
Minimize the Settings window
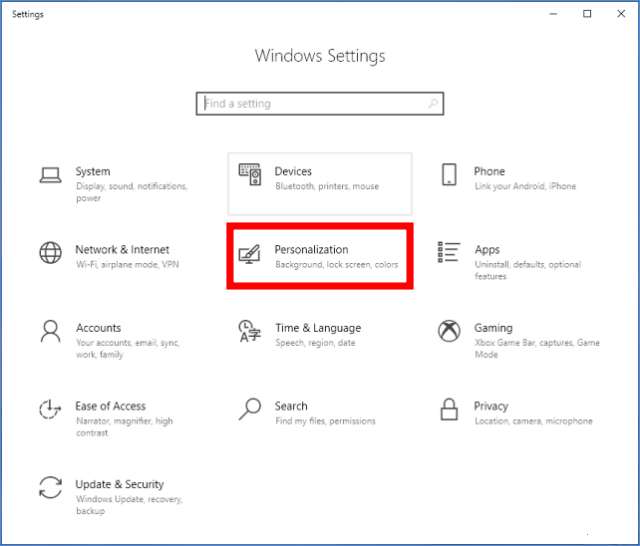point(553,14)
